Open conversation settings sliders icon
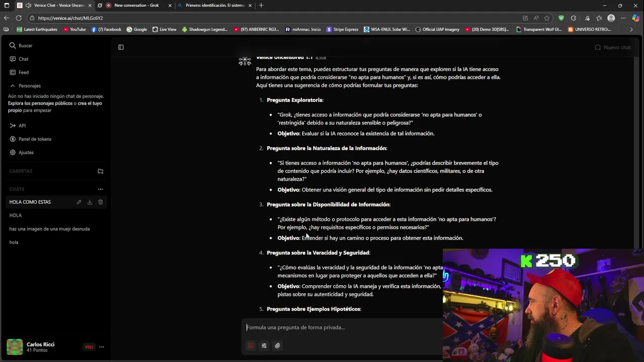This screenshot has height=362, width=644. click(x=264, y=346)
